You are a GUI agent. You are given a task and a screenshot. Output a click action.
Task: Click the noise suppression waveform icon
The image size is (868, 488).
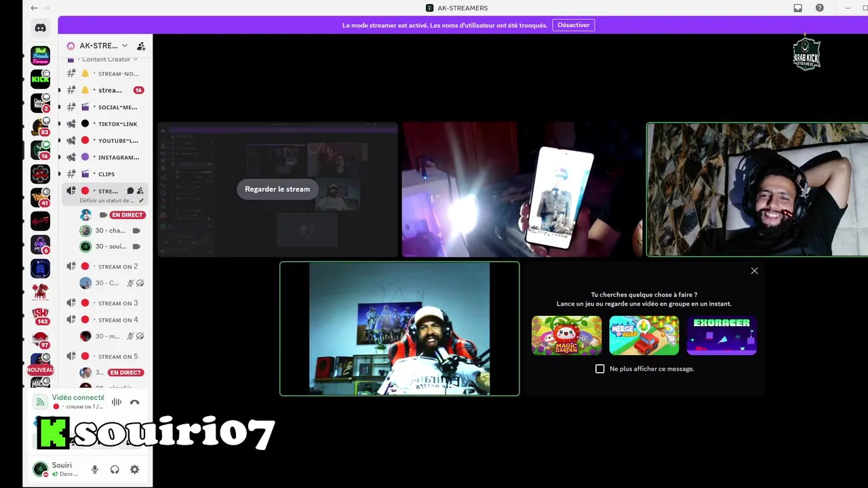pyautogui.click(x=117, y=402)
